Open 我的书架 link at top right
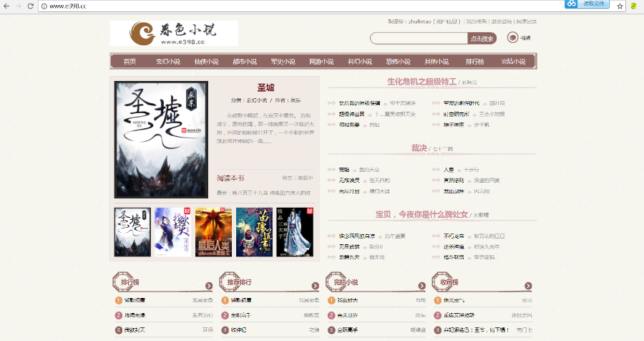 click(x=477, y=21)
